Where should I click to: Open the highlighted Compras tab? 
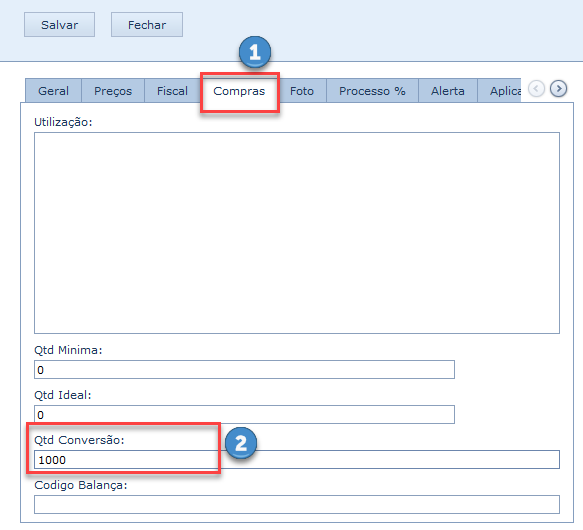tap(239, 91)
